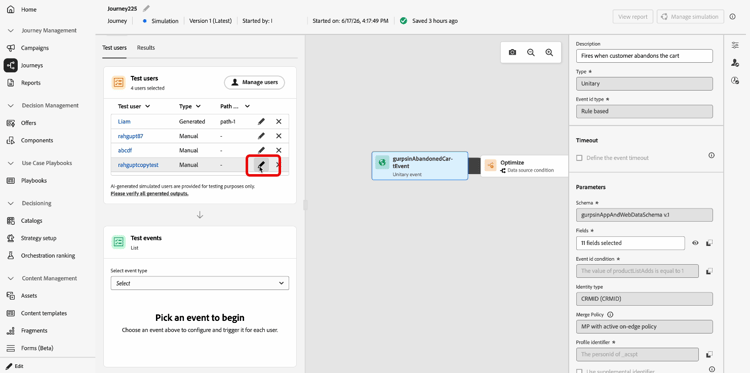The image size is (750, 373).
Task: Open the rahguptcopytest user link
Action: [138, 165]
